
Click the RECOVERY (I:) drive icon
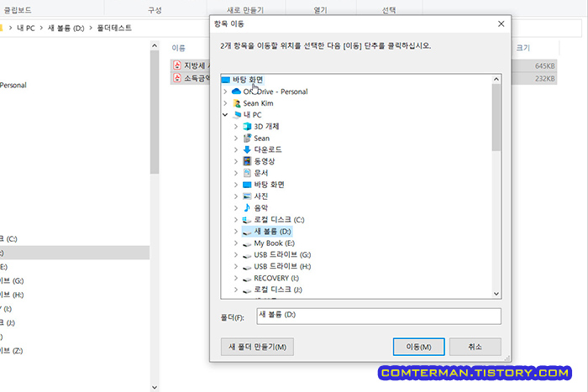(x=247, y=279)
